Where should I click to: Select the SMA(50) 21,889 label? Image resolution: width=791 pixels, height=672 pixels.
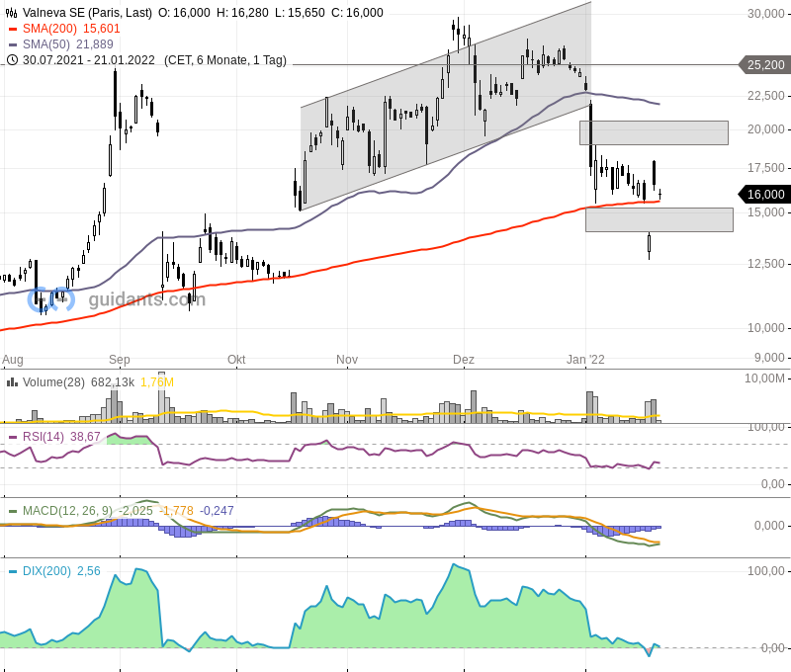[67, 44]
